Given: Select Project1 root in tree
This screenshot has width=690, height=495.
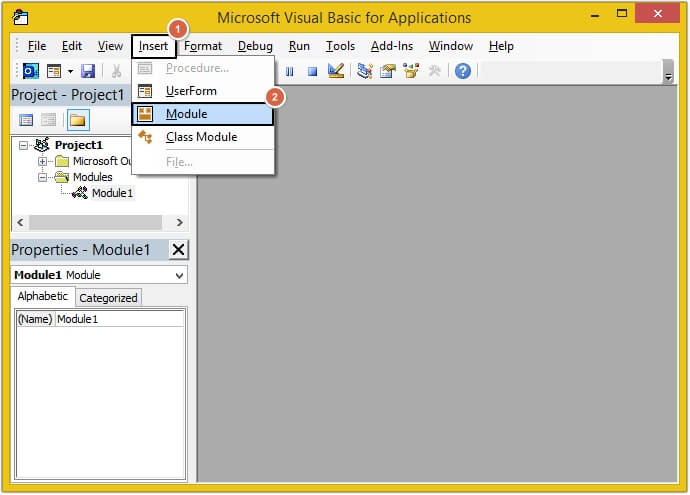Looking at the screenshot, I should point(79,145).
